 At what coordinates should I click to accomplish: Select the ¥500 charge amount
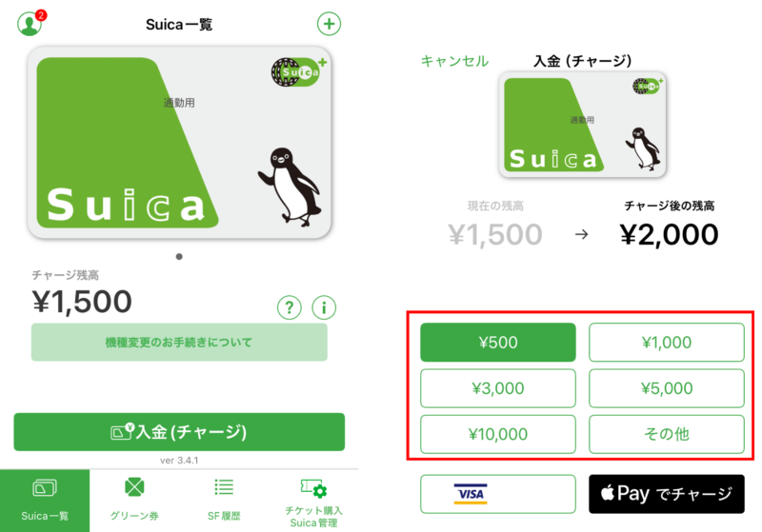point(498,343)
